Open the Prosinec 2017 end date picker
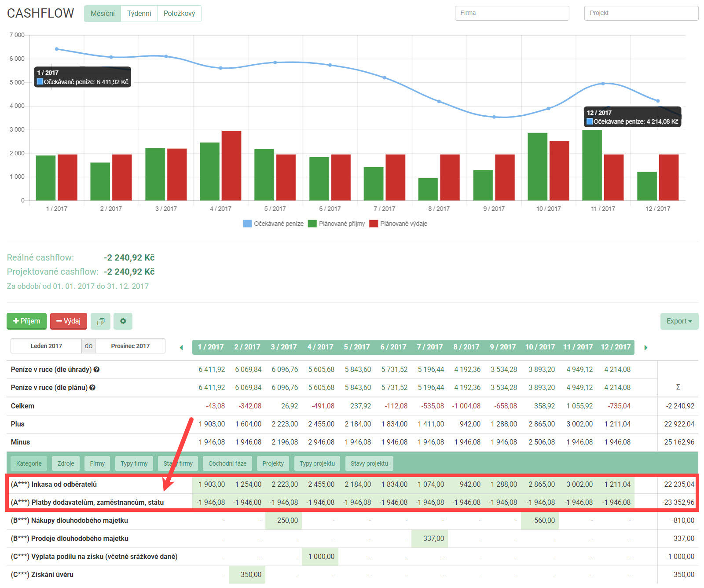The height and width of the screenshot is (588, 704). [130, 346]
